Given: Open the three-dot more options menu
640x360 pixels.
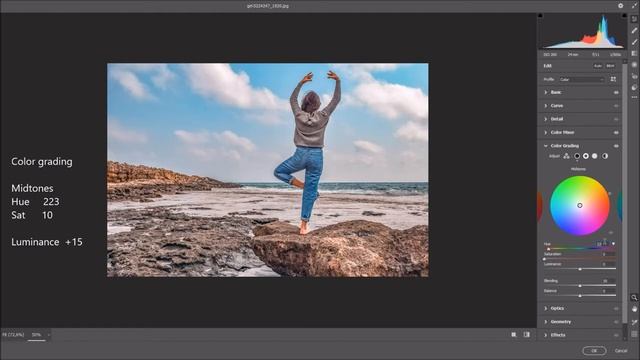Looking at the screenshot, I should click(634, 97).
